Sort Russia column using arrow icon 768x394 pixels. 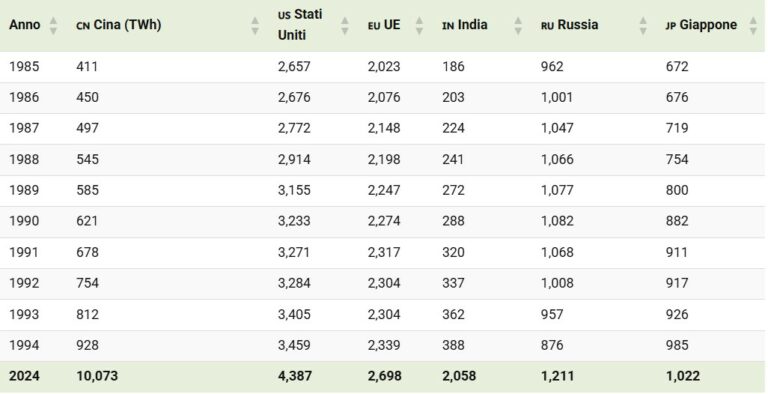coord(643,25)
